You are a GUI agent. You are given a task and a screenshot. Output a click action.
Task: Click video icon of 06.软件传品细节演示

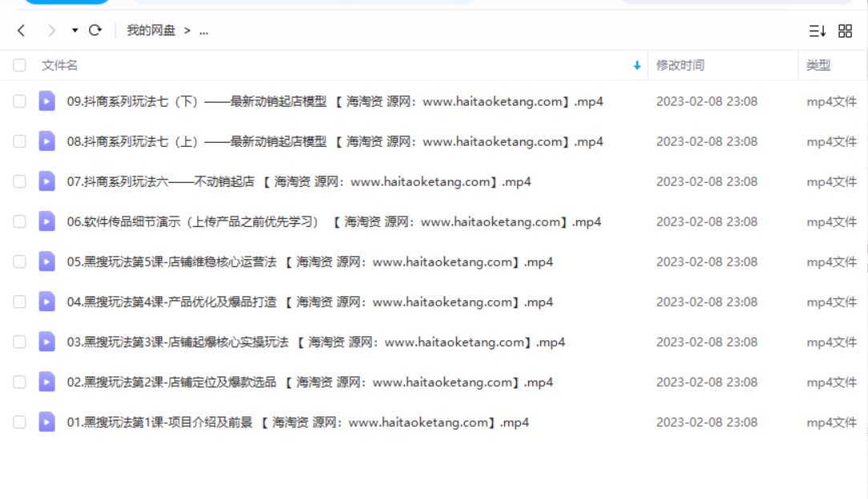pos(46,221)
